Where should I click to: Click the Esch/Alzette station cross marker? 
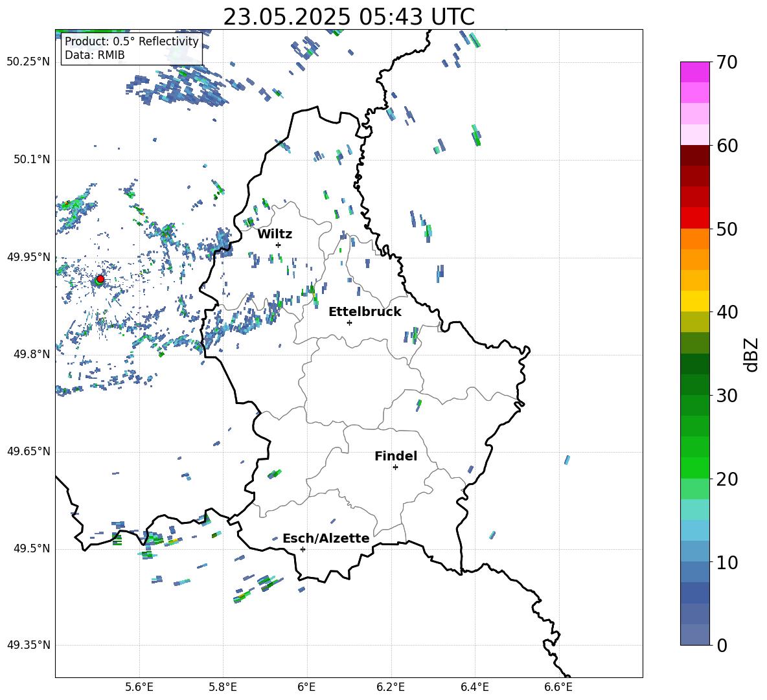coord(303,549)
